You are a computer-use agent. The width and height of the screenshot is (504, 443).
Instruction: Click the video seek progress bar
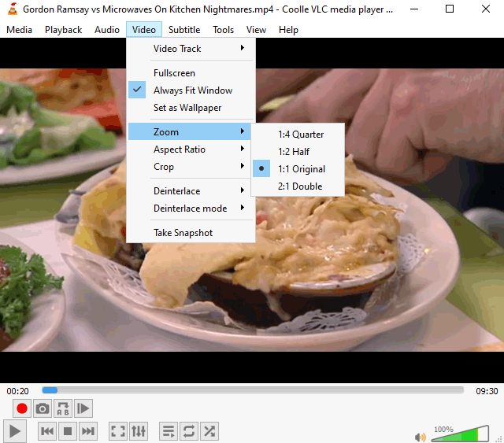[x=252, y=390]
